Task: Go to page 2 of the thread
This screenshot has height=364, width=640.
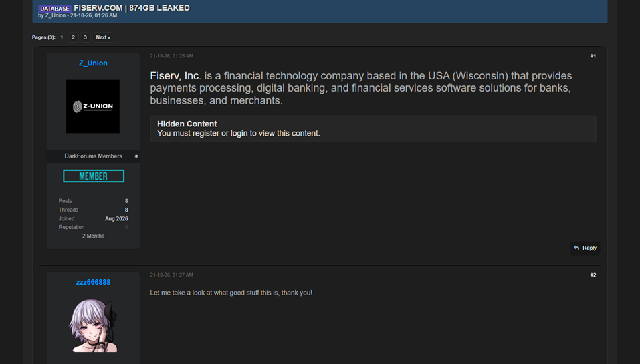Action: coord(73,37)
